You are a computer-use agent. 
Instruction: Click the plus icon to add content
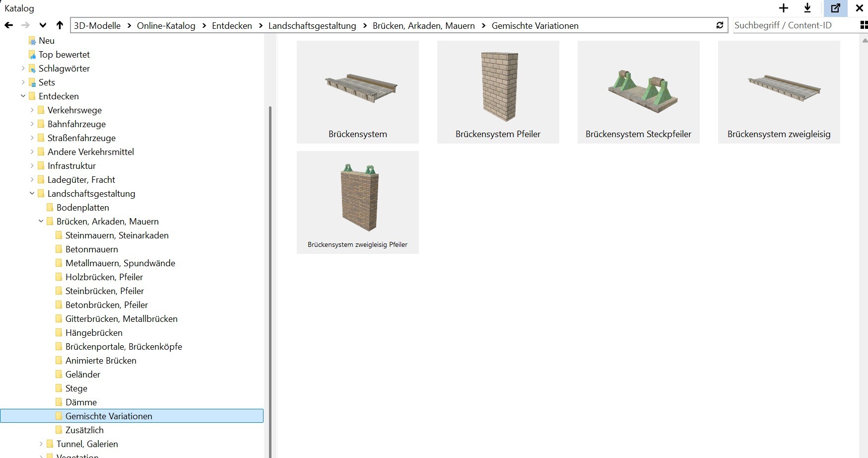(x=784, y=8)
